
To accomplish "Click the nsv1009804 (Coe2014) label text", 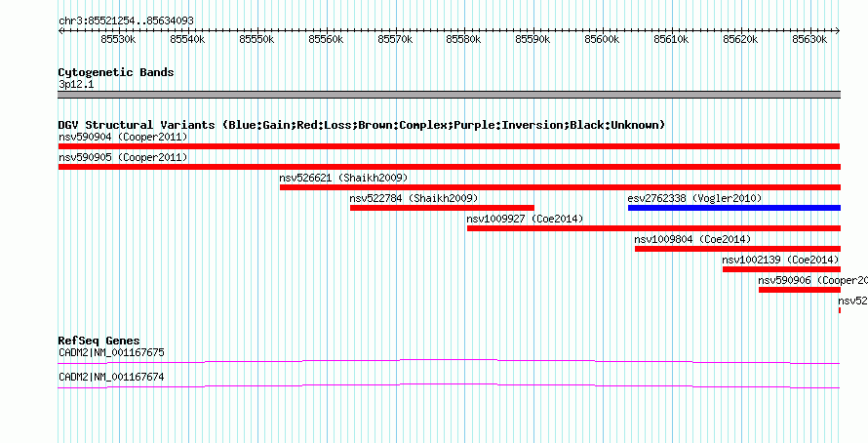I will [x=692, y=239].
